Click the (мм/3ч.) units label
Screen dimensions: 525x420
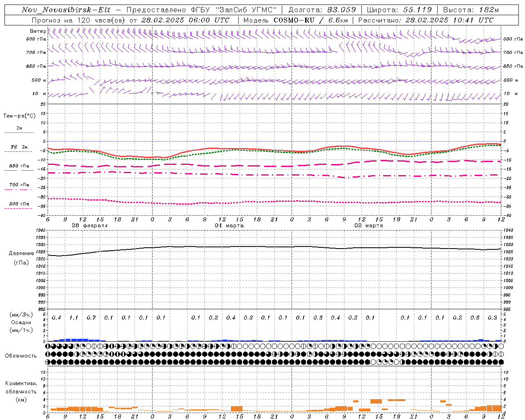pyautogui.click(x=21, y=315)
